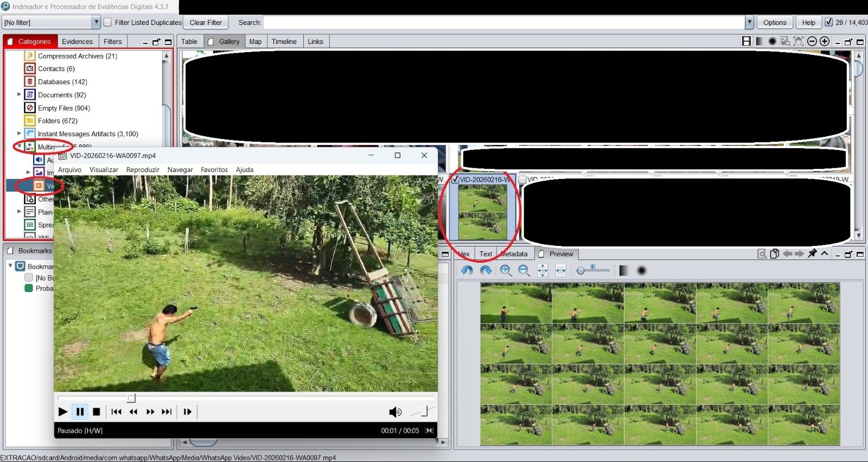Fast forward the video in the player

click(150, 412)
